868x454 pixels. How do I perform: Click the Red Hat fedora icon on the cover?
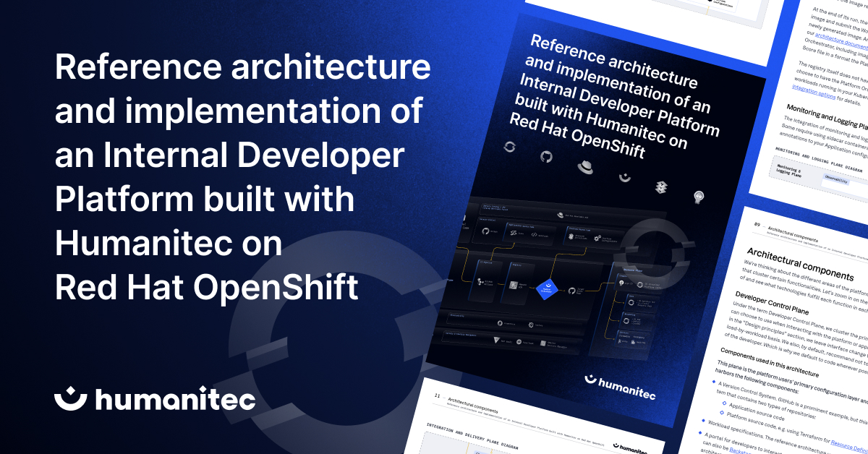pos(585,167)
